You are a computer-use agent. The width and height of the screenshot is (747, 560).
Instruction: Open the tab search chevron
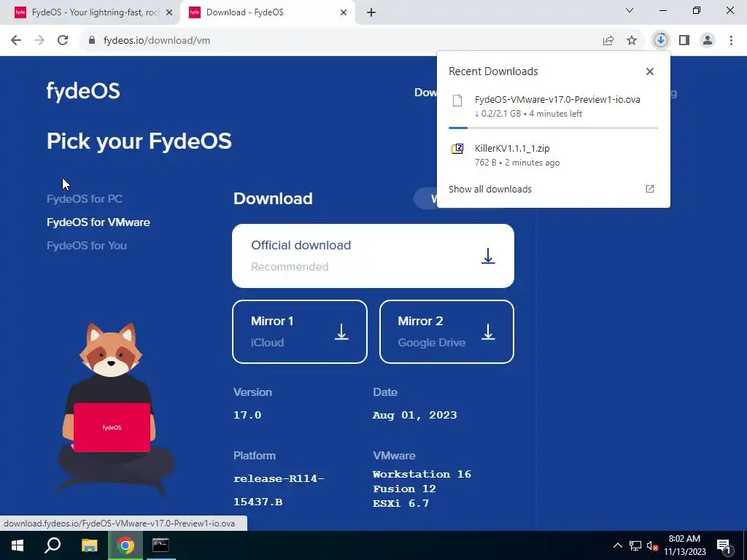coord(630,10)
